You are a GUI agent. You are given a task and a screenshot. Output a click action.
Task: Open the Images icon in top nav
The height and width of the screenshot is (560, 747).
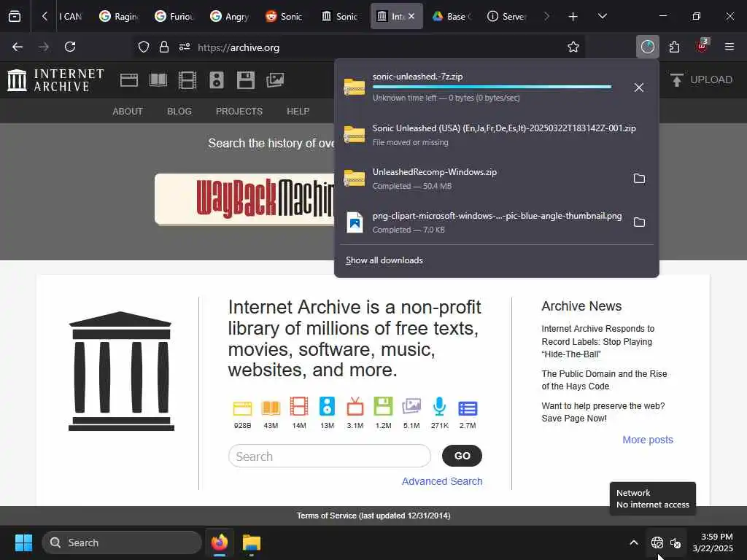(x=275, y=80)
